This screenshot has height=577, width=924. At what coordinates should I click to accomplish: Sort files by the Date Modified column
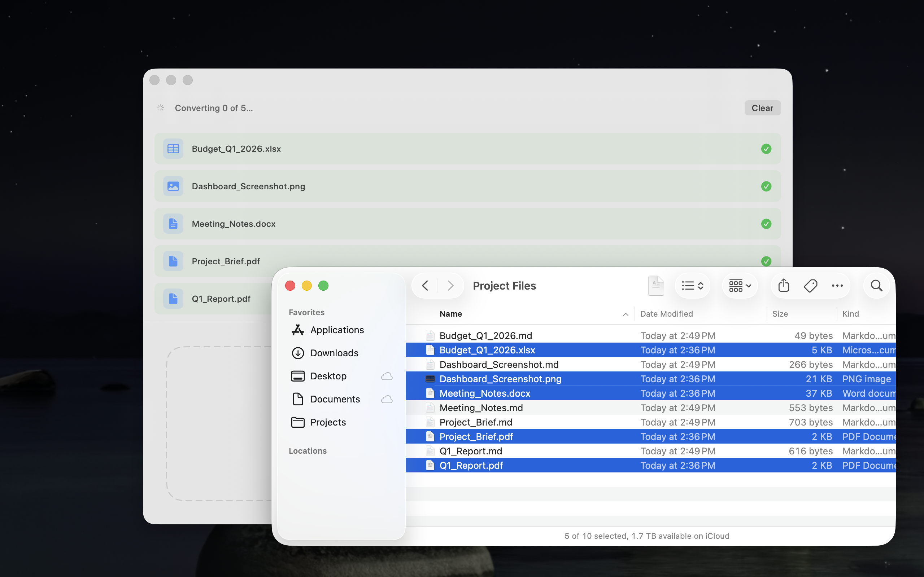666,314
